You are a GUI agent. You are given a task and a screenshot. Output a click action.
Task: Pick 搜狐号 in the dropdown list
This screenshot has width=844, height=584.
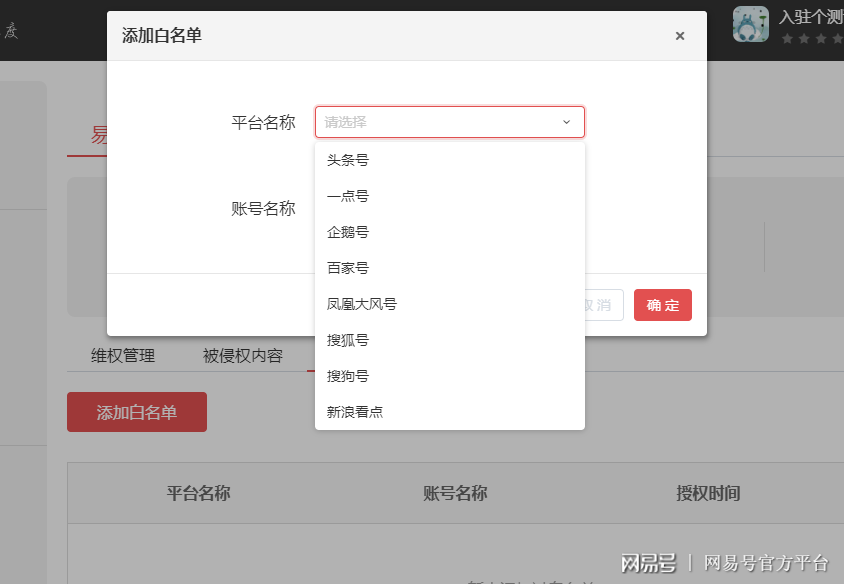tap(449, 340)
